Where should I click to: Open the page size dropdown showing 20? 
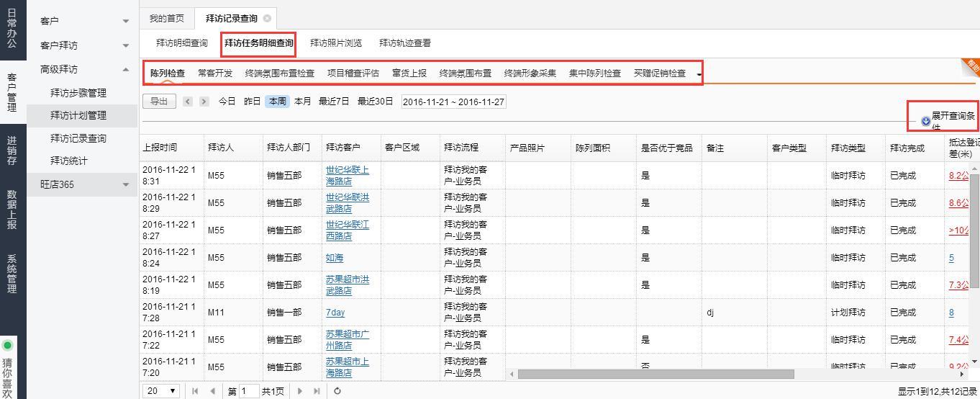[162, 391]
